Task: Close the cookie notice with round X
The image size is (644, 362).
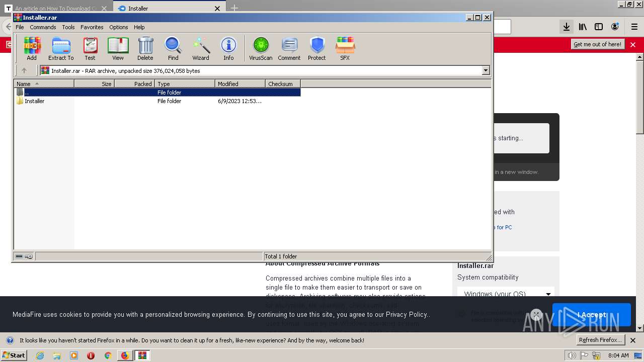Action: (x=536, y=315)
